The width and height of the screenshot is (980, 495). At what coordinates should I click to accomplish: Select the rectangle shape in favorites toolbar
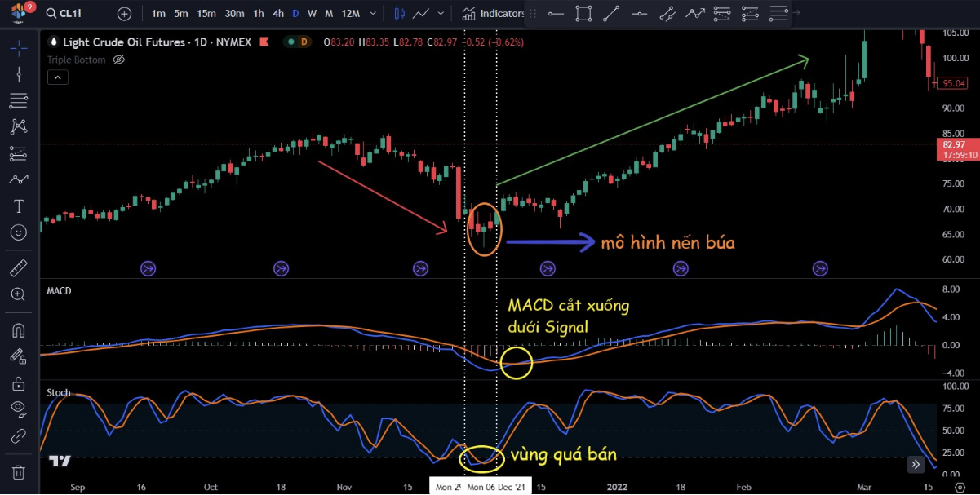point(583,14)
